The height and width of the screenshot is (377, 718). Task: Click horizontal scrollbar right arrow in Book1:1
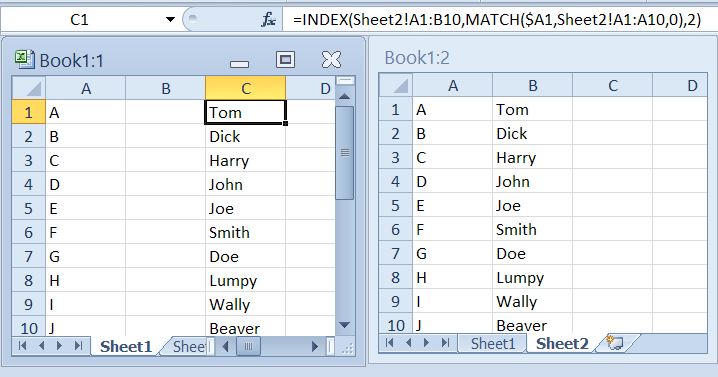(x=315, y=346)
